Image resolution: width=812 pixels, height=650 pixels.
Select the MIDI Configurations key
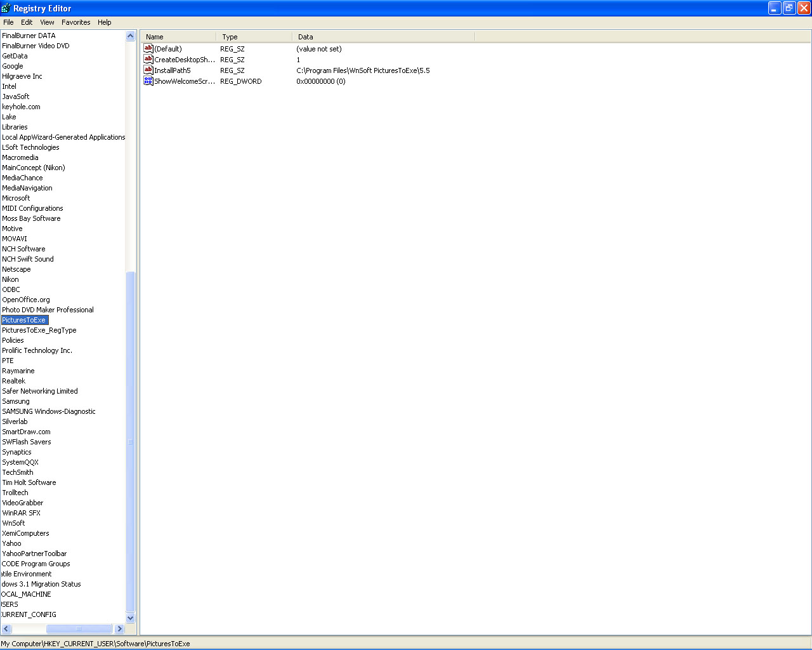(x=32, y=208)
